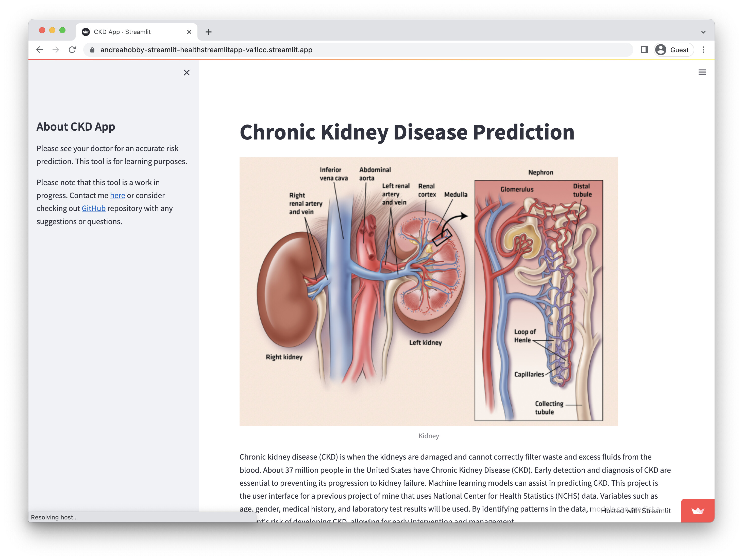Reload the CKD App page
This screenshot has width=743, height=560.
(72, 50)
